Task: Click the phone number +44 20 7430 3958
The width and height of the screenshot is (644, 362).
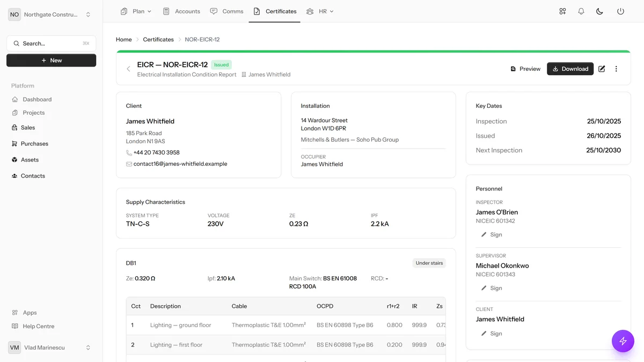Action: (x=157, y=153)
